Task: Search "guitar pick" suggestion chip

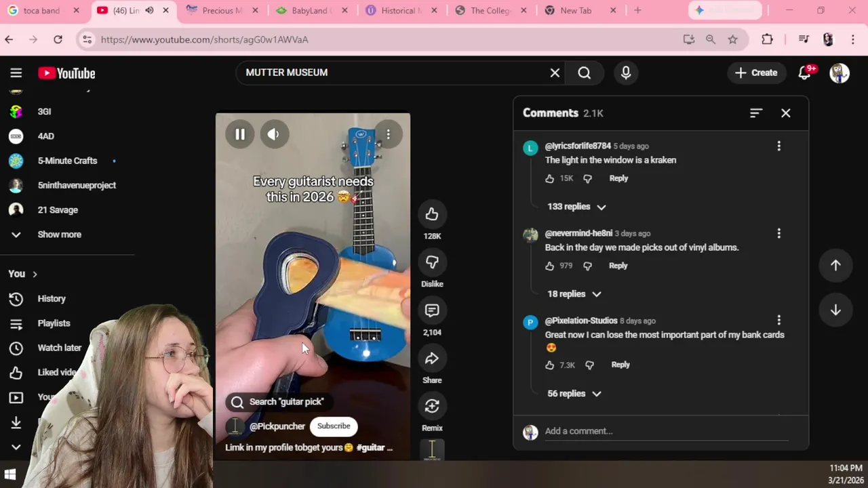Action: [279, 402]
